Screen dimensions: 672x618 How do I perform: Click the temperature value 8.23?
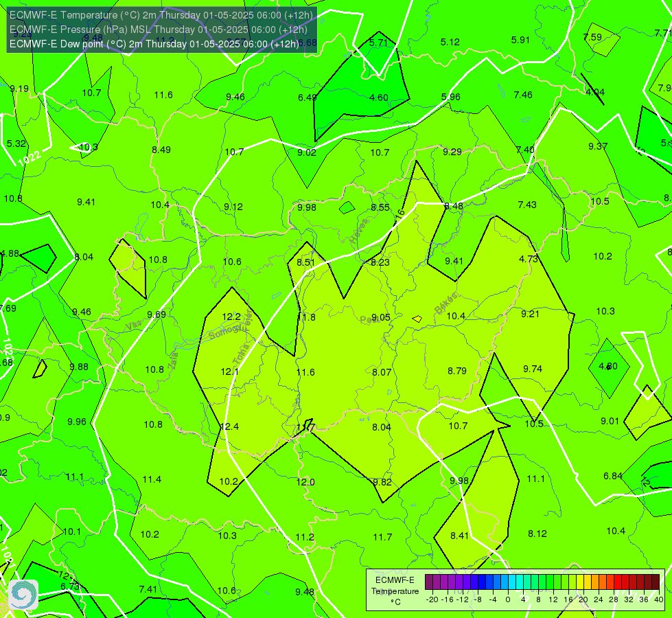click(x=380, y=262)
